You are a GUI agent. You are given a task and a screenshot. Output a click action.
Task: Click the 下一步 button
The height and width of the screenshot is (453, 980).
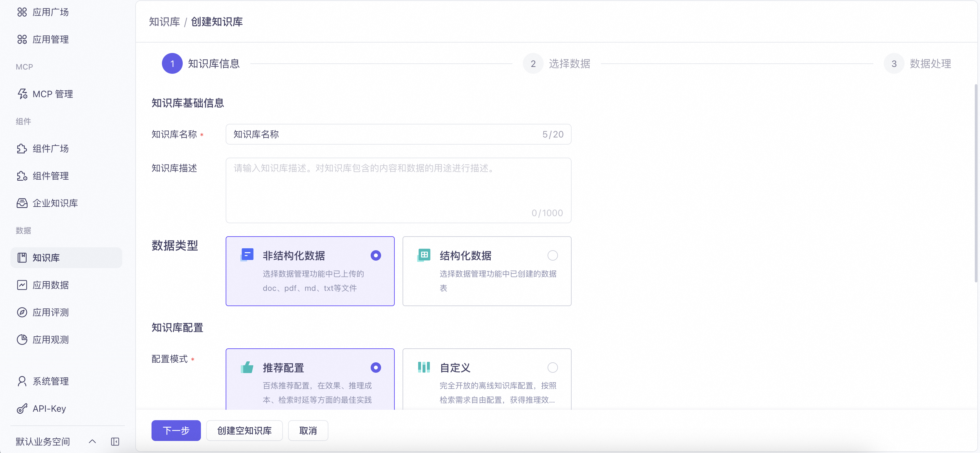coord(176,431)
